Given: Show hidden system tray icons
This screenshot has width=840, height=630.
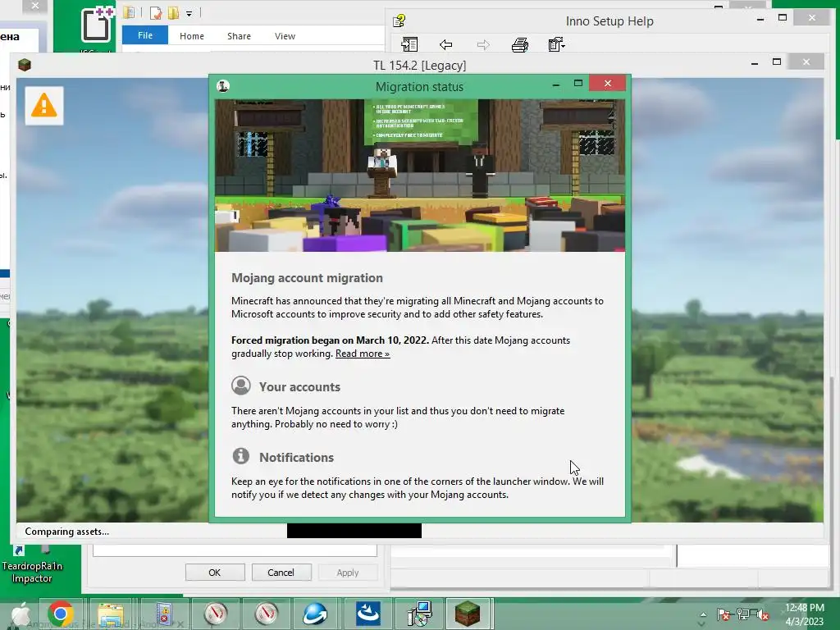Looking at the screenshot, I should tap(703, 616).
